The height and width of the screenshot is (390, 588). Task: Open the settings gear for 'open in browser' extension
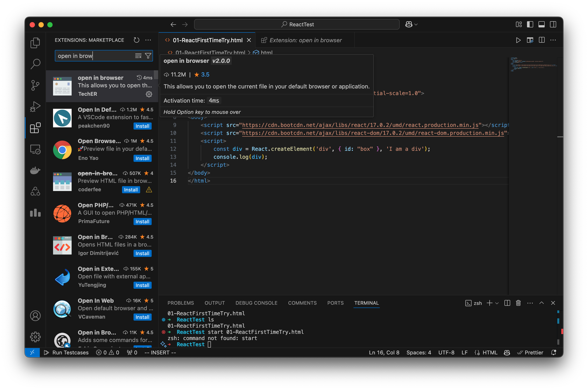(149, 94)
